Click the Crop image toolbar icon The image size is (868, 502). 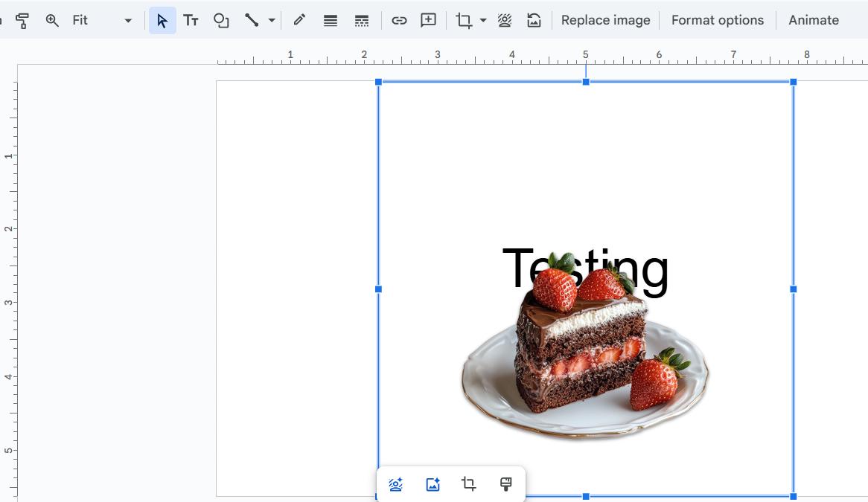coord(464,21)
